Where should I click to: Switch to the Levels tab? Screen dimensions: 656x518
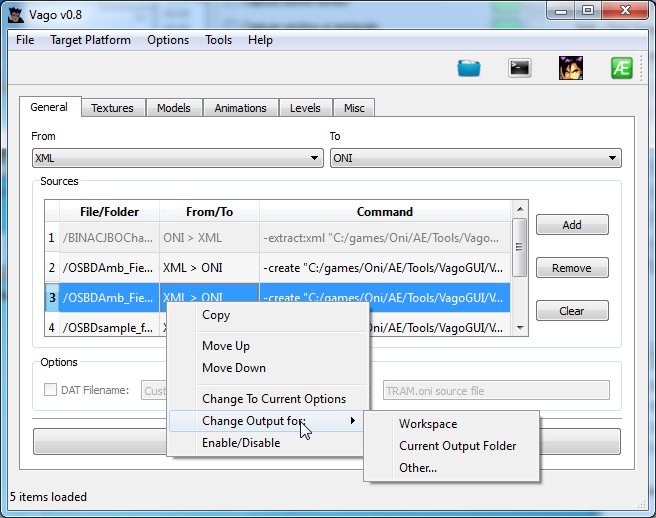pyautogui.click(x=305, y=108)
